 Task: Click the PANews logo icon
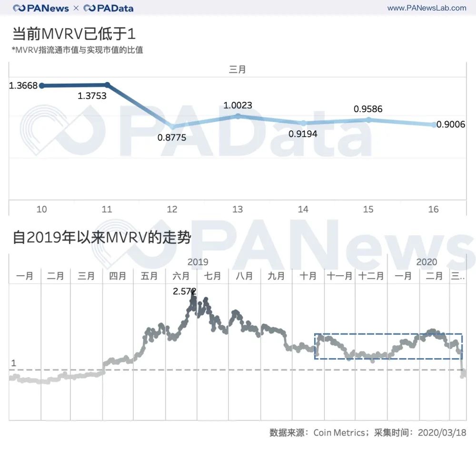pos(19,8)
